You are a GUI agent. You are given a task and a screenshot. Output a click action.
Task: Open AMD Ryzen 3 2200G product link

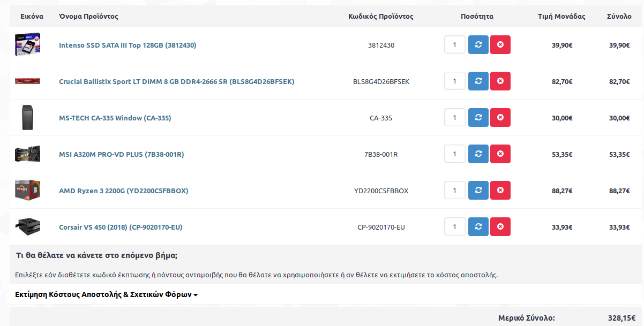point(124,191)
